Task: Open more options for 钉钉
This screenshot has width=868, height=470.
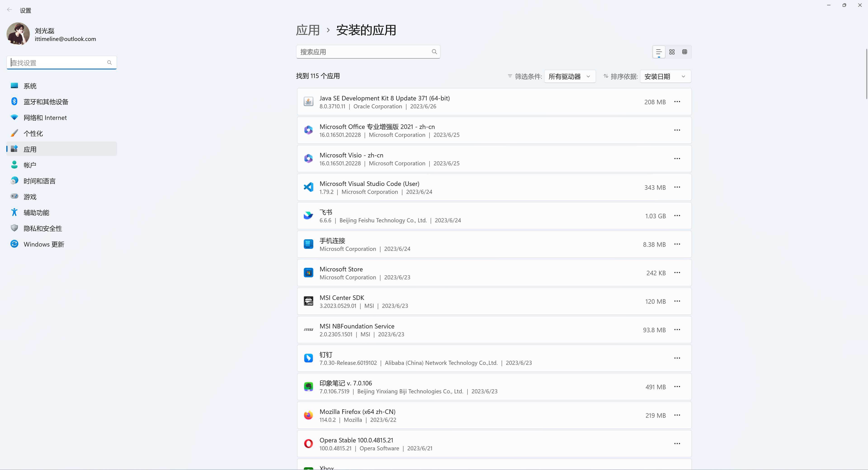Action: click(677, 358)
